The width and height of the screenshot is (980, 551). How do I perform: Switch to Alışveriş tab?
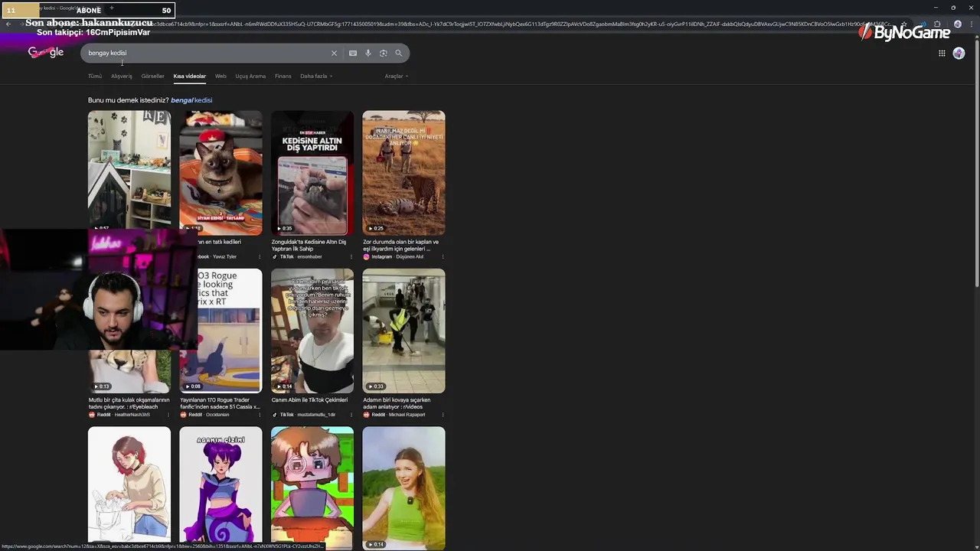coord(122,76)
